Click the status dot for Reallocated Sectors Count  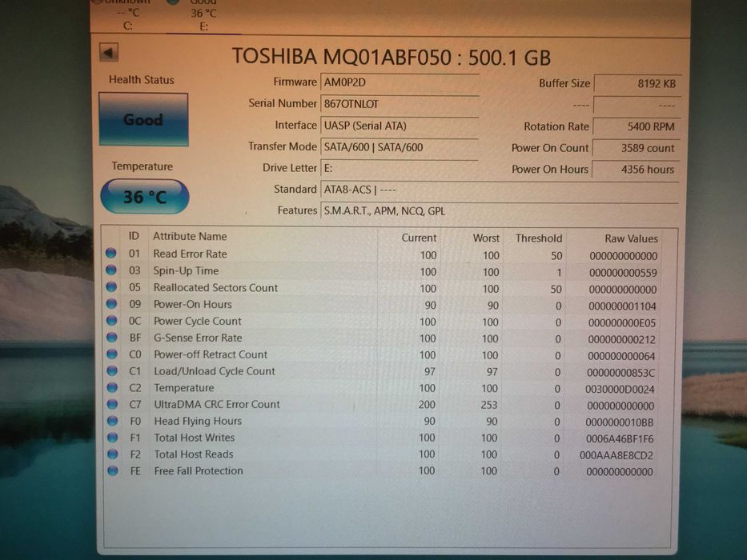tap(111, 286)
